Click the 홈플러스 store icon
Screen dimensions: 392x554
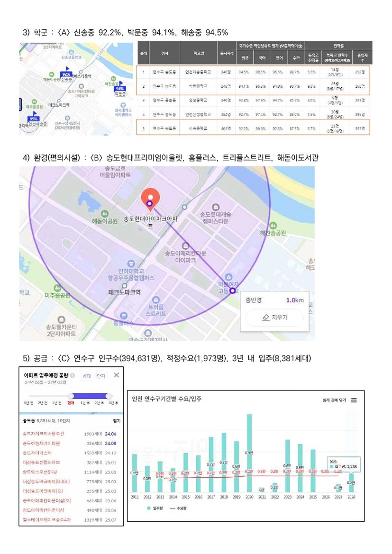pyautogui.click(x=123, y=315)
